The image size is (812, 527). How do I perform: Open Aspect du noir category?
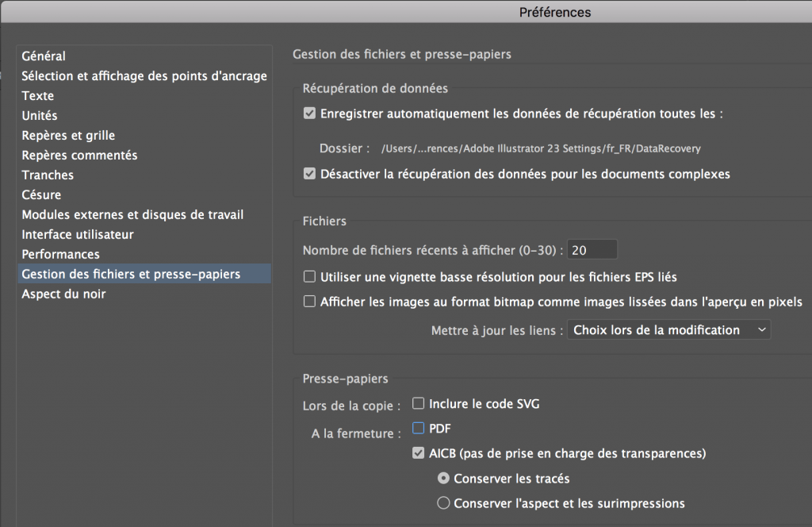coord(63,294)
